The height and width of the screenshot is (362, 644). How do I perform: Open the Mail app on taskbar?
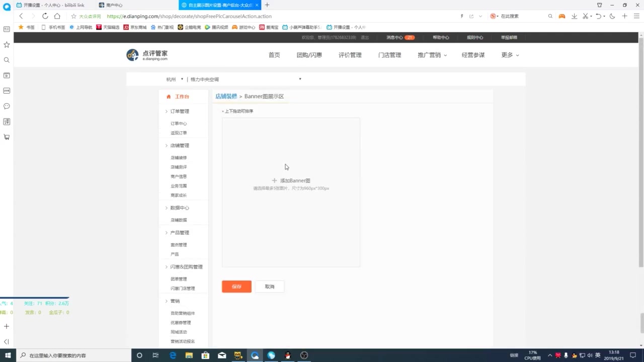[x=222, y=355]
